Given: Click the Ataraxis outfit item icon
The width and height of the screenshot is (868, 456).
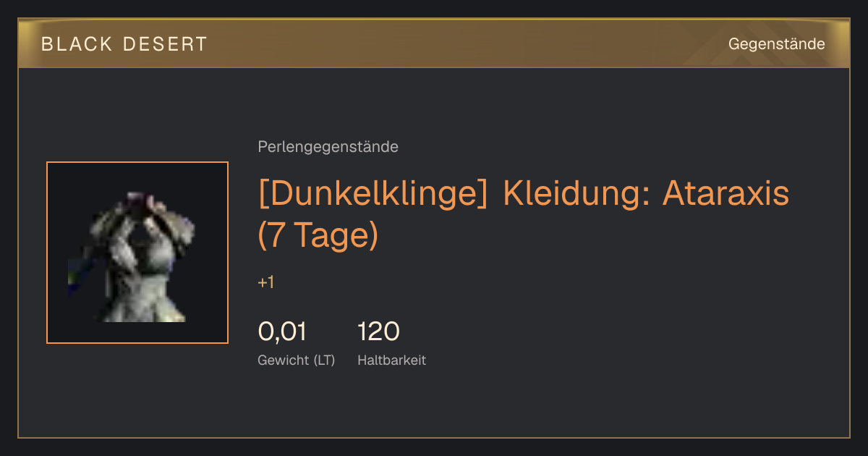Looking at the screenshot, I should [137, 253].
